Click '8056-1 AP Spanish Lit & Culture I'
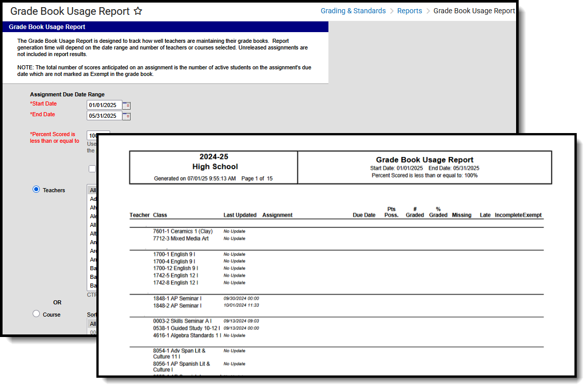Screen dimensions: 588x389 (x=182, y=367)
